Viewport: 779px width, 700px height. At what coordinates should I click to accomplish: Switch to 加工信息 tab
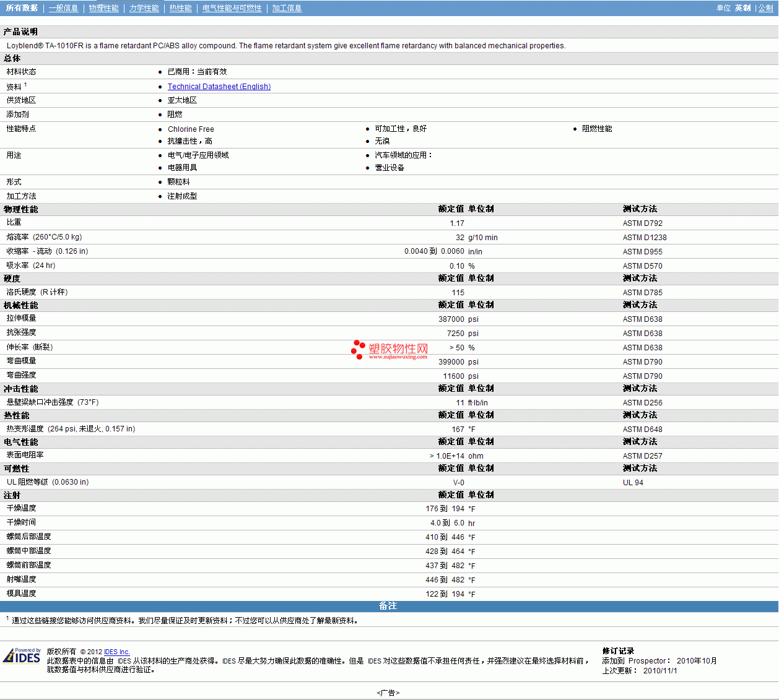[x=287, y=8]
